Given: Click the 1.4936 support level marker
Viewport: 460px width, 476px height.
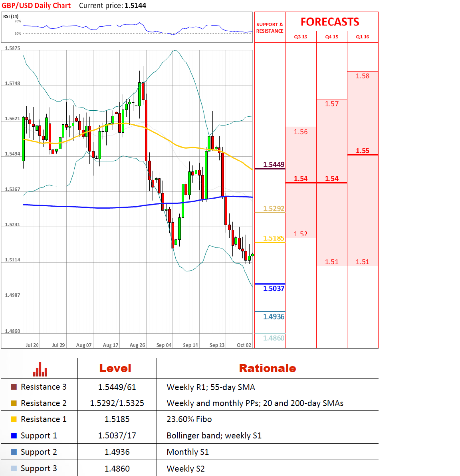Looking at the screenshot, I should [x=274, y=317].
